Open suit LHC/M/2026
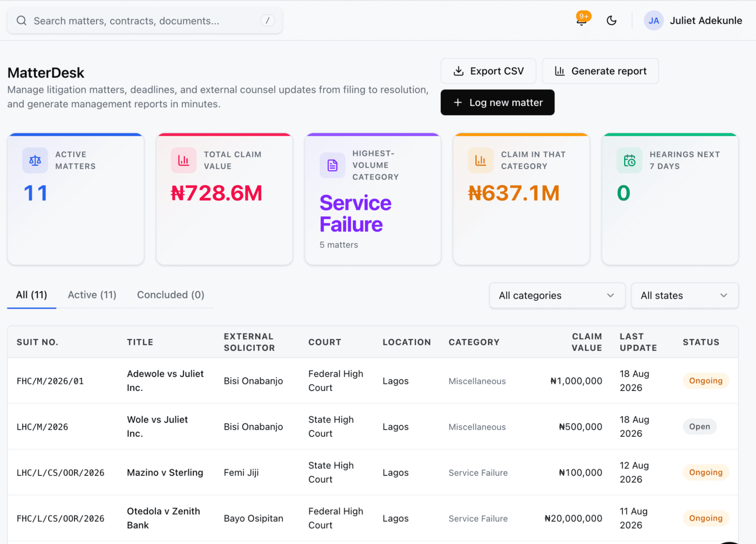The image size is (756, 544). pos(43,427)
